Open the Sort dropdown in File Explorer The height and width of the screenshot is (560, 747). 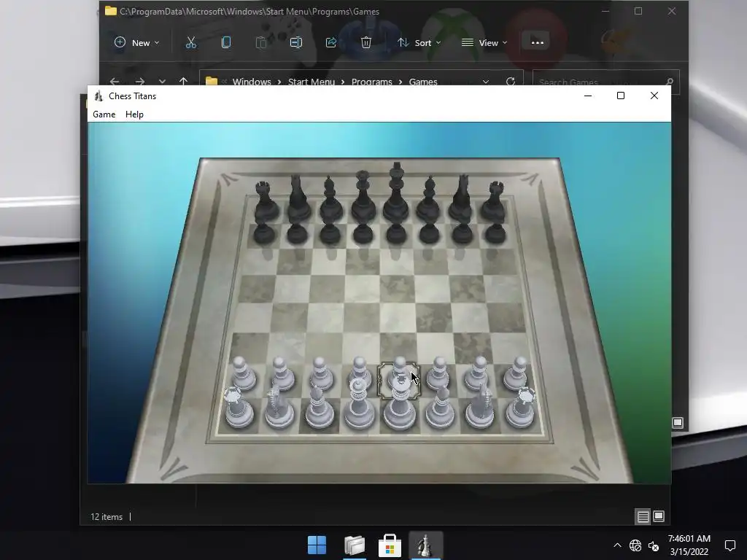click(x=419, y=43)
